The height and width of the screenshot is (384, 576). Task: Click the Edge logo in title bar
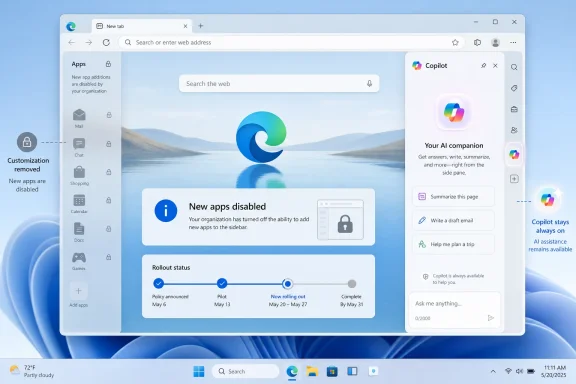click(71, 26)
